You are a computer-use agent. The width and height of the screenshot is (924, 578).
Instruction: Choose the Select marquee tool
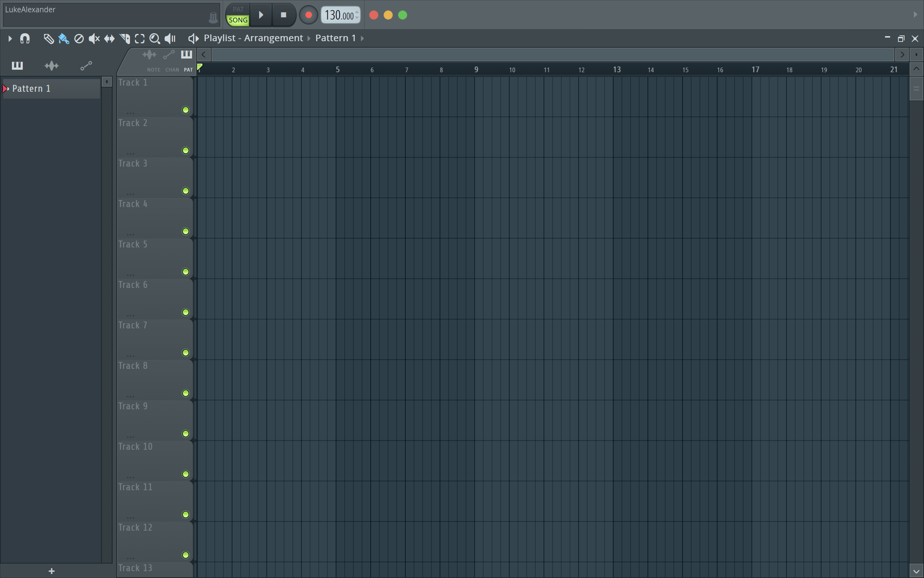pos(140,39)
